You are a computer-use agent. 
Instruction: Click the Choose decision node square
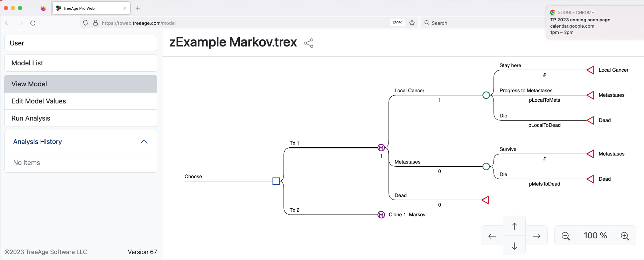pos(276,181)
